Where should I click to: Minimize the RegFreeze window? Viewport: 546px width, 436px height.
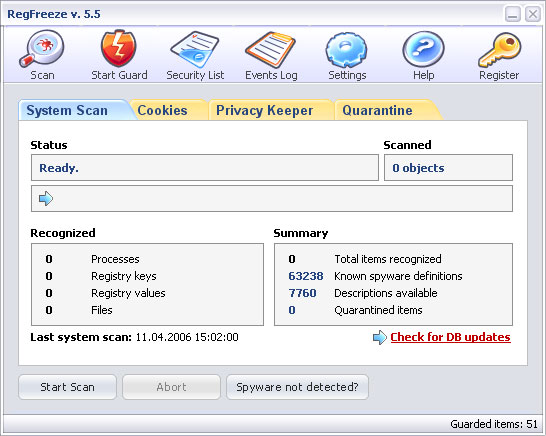[513, 14]
